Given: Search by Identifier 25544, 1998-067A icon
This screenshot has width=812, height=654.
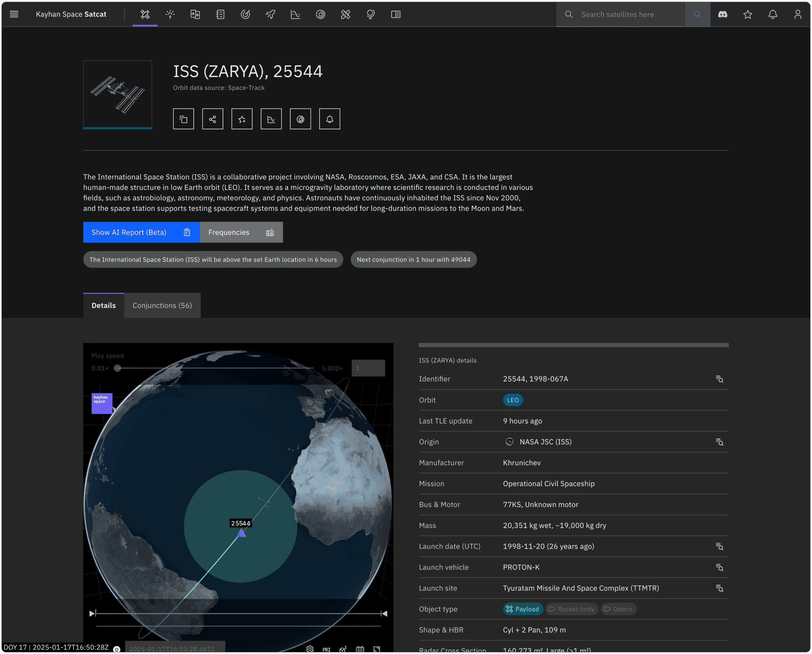Looking at the screenshot, I should pos(720,379).
